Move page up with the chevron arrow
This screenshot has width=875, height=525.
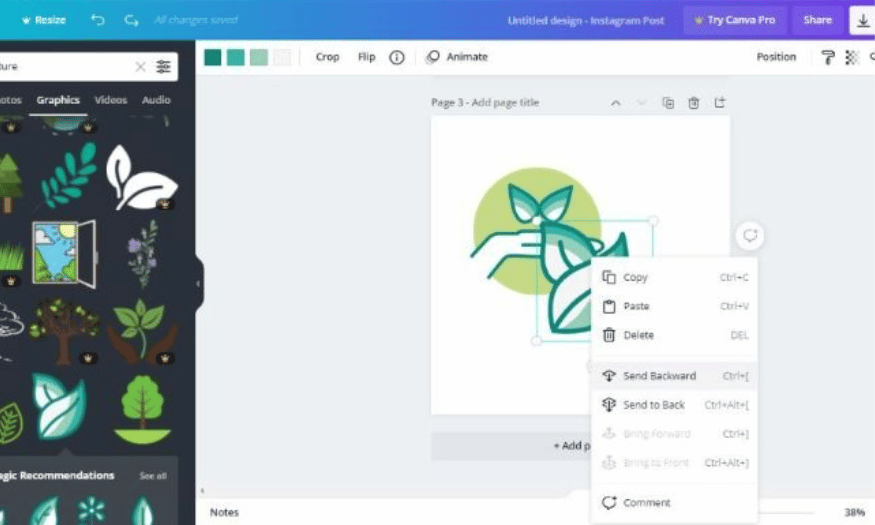coord(616,103)
